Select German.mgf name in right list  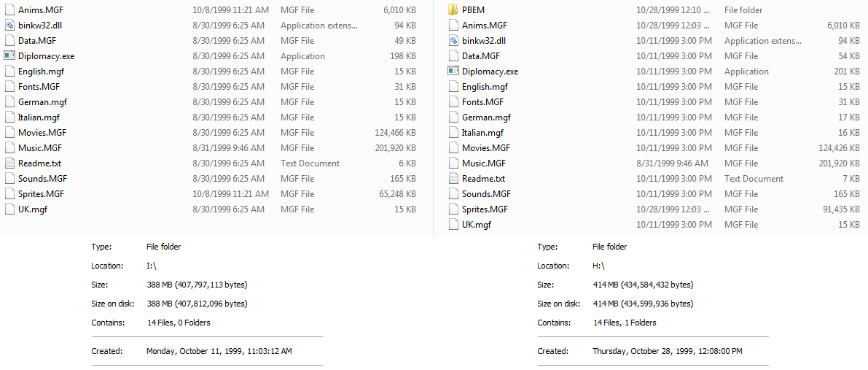(486, 117)
